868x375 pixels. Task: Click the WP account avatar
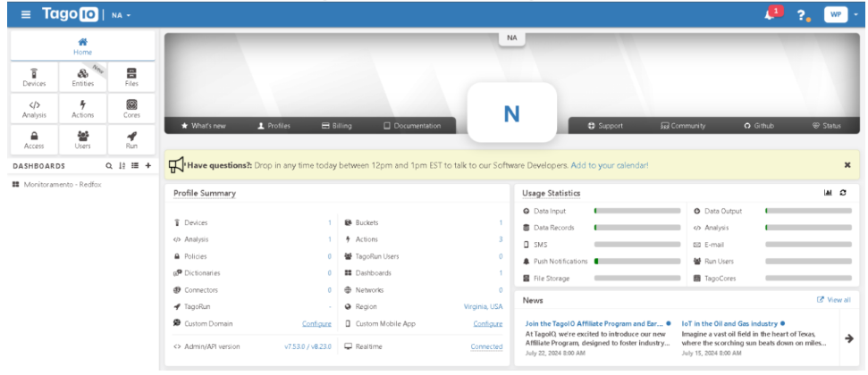[836, 15]
